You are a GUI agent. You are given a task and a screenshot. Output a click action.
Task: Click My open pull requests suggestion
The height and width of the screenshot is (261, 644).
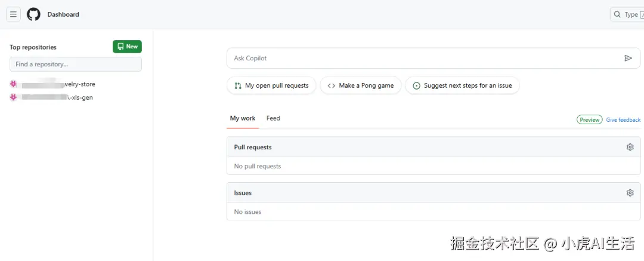click(271, 85)
